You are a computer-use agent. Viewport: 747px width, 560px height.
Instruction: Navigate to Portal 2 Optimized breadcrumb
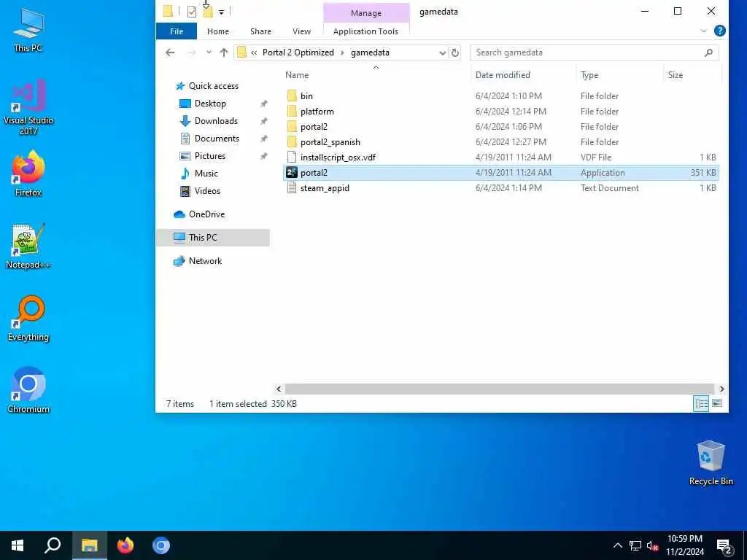coord(298,52)
